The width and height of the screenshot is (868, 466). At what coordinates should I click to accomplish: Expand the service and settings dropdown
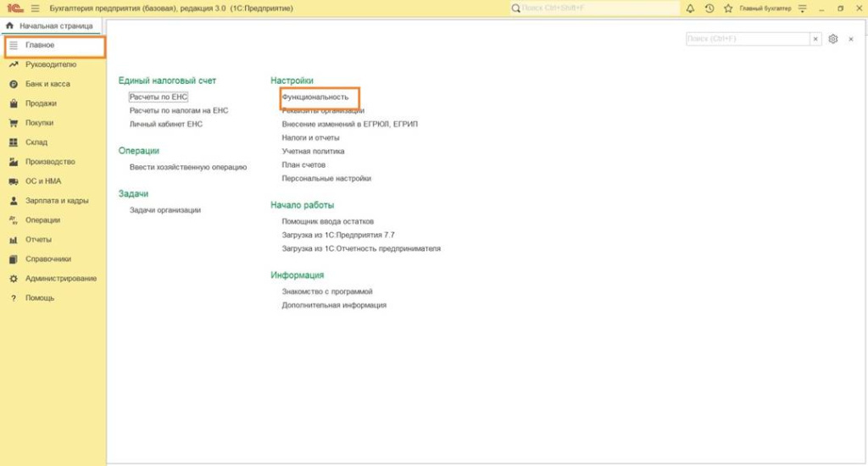point(803,8)
